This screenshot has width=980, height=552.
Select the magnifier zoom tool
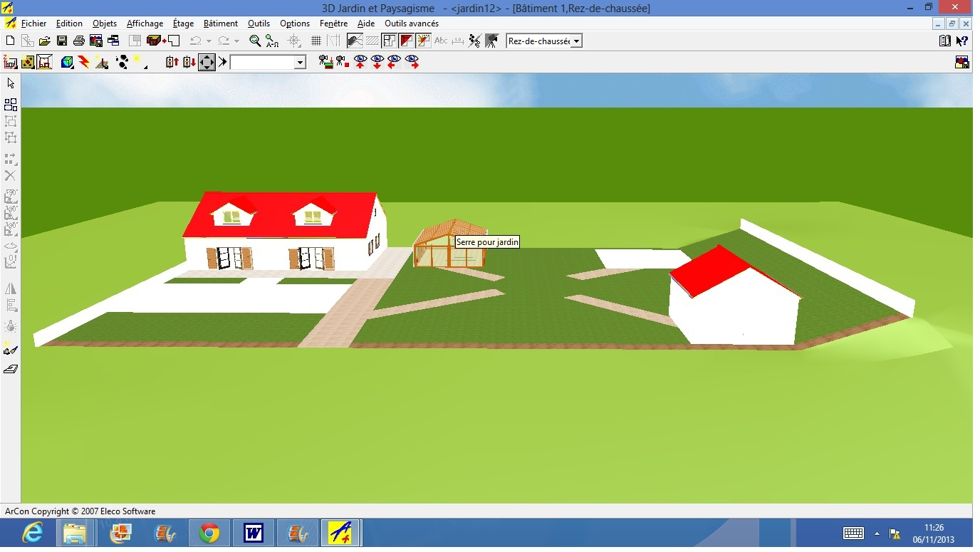click(x=255, y=41)
